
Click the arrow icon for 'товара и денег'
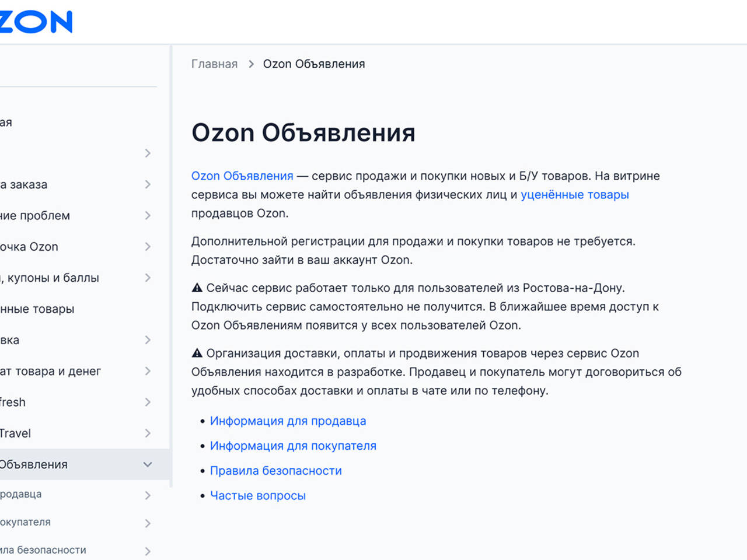pos(148,371)
